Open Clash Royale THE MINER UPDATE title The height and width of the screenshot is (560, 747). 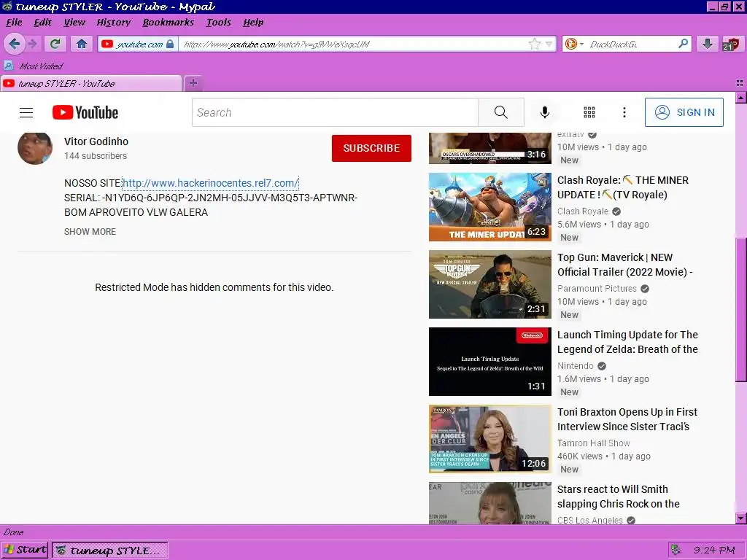click(623, 187)
